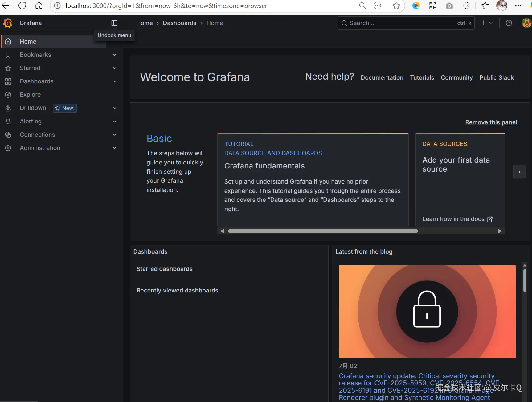Click the Drilldown icon in sidebar
The image size is (532, 402).
coord(8,108)
